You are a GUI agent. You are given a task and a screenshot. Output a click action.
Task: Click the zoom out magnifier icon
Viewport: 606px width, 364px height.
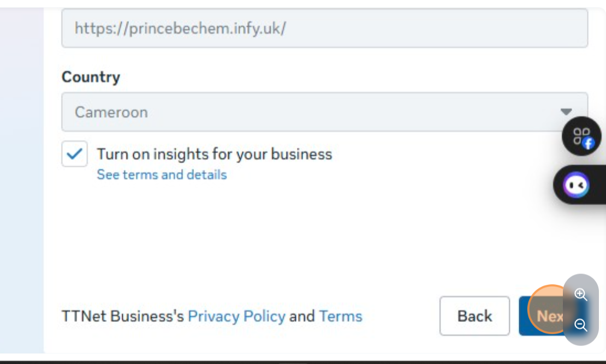581,325
